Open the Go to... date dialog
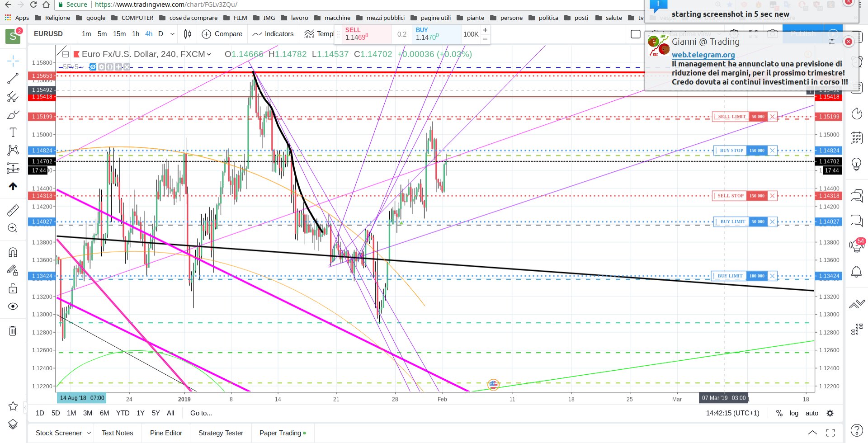The height and width of the screenshot is (443, 868). (x=201, y=413)
